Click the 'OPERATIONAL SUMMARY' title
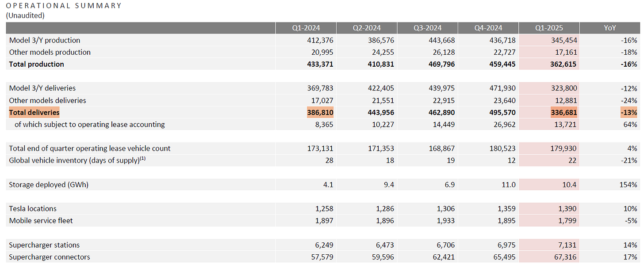644x268 pixels. pos(64,6)
